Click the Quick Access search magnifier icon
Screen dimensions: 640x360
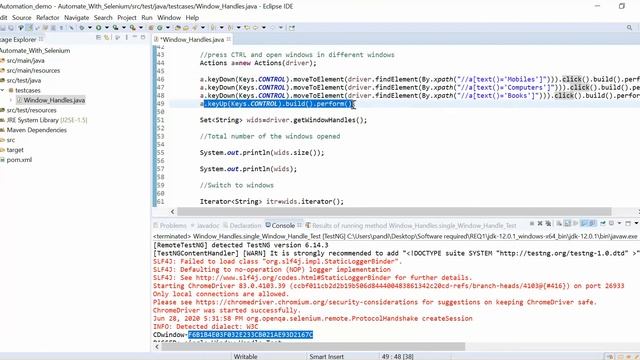click(629, 28)
